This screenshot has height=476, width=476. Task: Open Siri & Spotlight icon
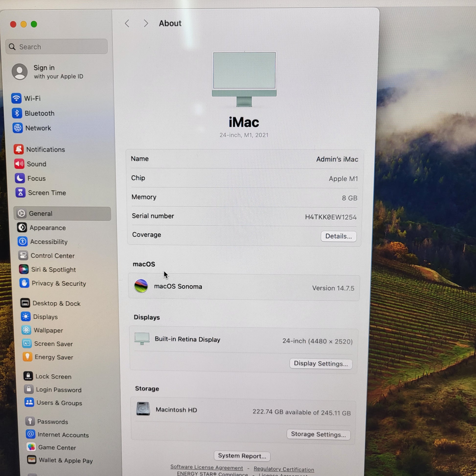(24, 269)
